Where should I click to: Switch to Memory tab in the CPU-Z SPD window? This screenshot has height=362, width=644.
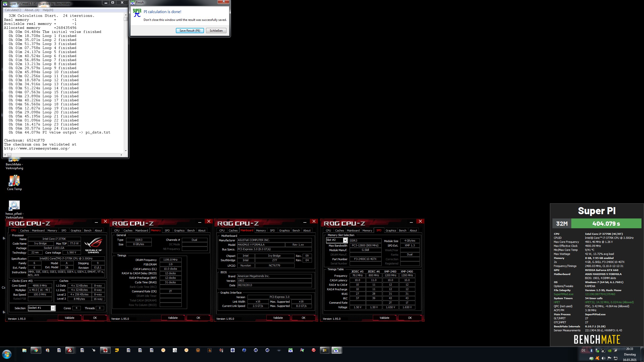pyautogui.click(x=367, y=231)
